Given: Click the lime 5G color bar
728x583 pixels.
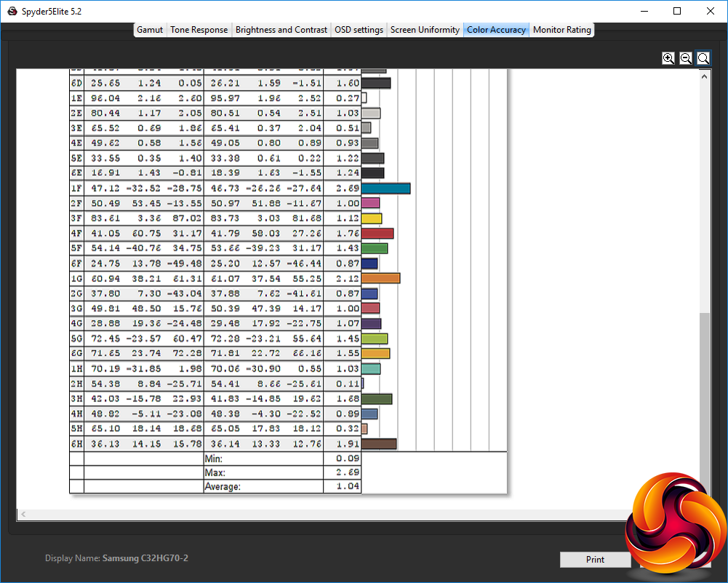Looking at the screenshot, I should 375,338.
